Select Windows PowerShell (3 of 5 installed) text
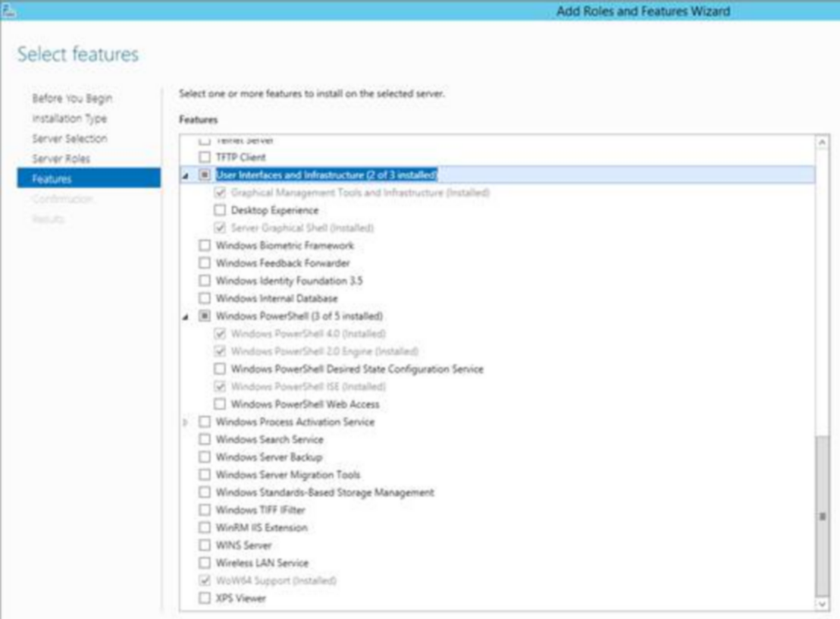Screen dimensions: 840x619 click(299, 316)
